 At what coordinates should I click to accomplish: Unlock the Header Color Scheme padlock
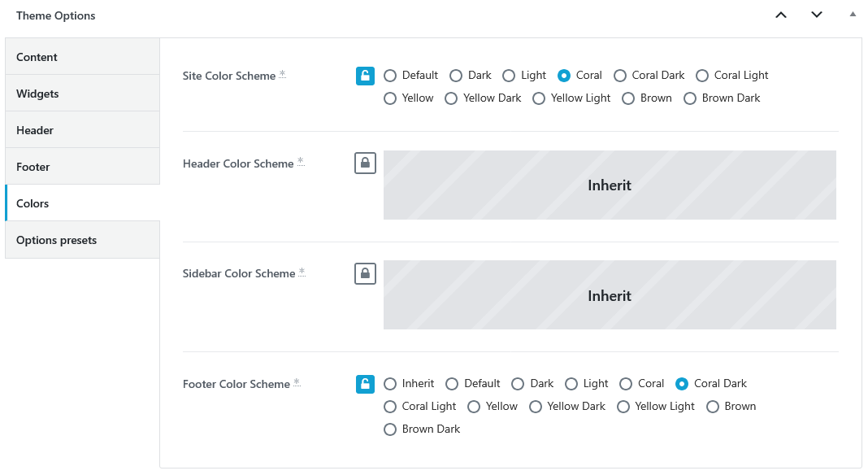(x=365, y=163)
